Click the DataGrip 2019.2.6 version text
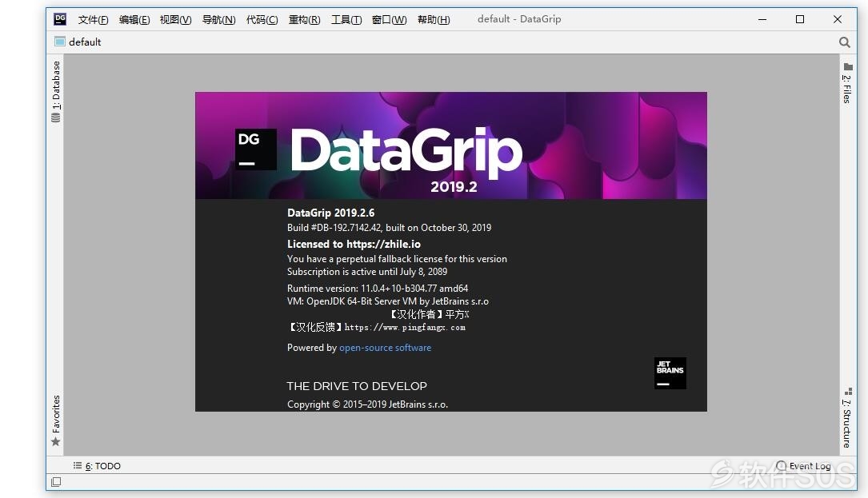The height and width of the screenshot is (498, 868). coord(331,213)
